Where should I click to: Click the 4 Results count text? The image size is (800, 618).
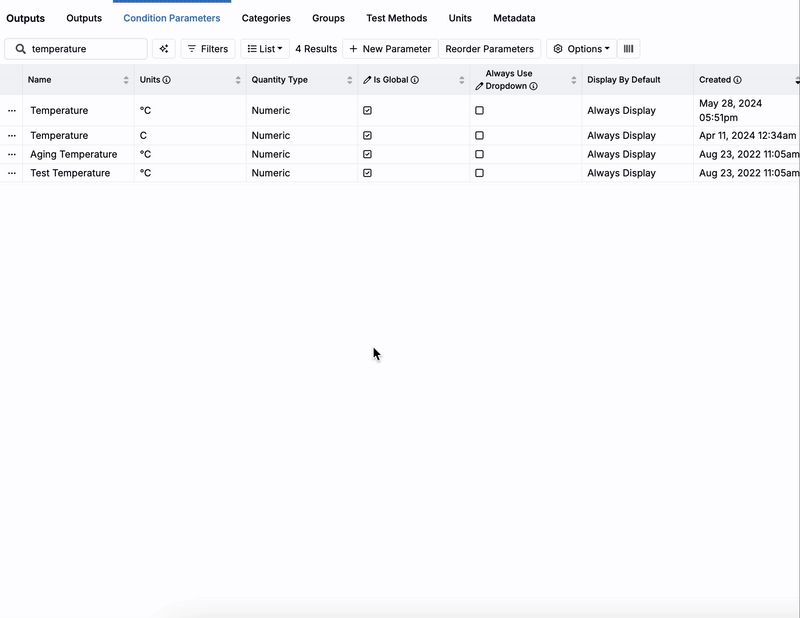coord(316,49)
